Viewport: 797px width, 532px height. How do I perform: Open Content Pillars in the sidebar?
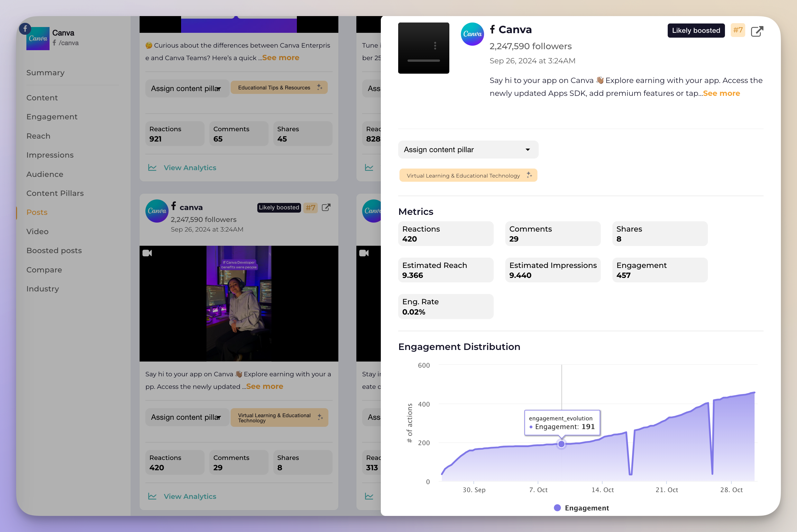coord(55,193)
